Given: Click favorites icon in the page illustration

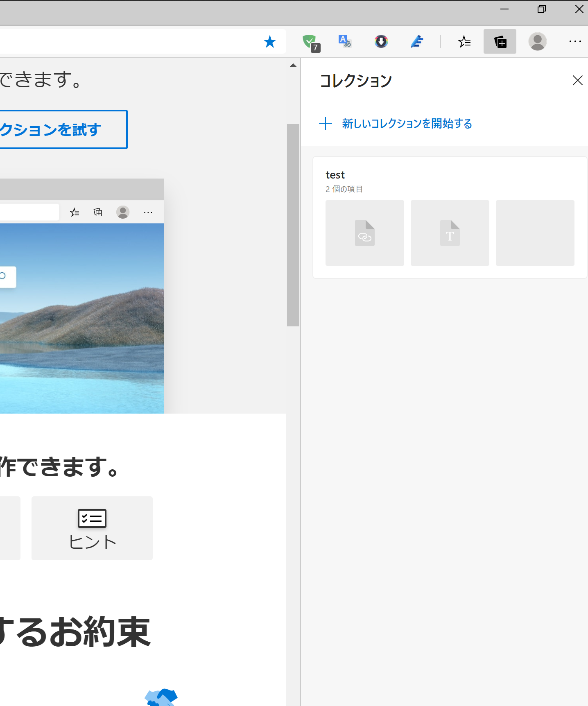Looking at the screenshot, I should point(75,212).
